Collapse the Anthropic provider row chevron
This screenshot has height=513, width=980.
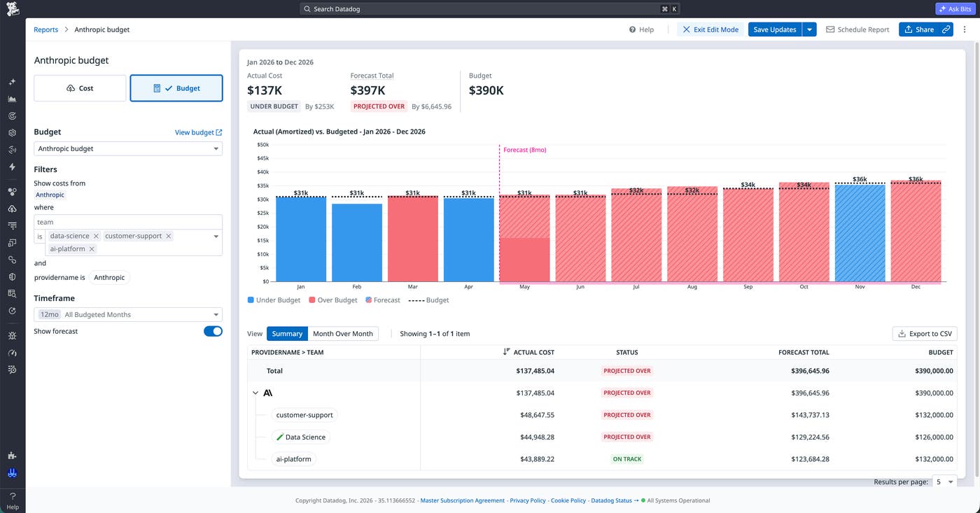255,393
